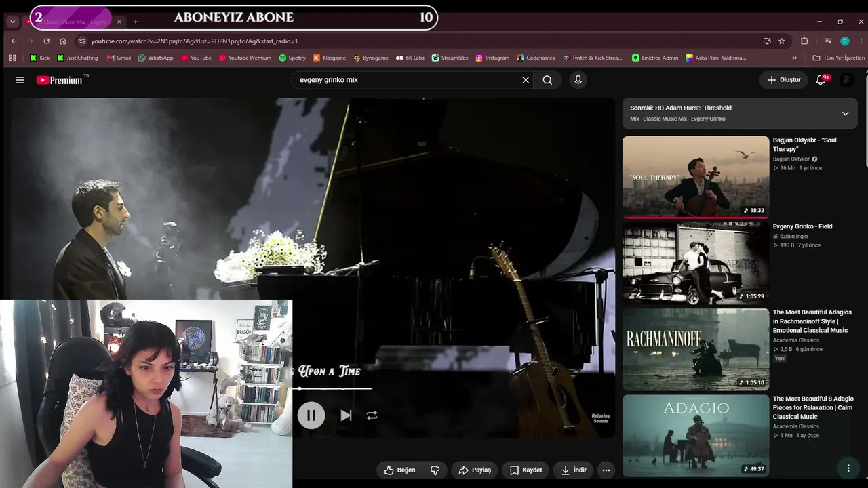Image resolution: width=868 pixels, height=488 pixels.
Task: Click the address bar URL
Action: point(195,41)
